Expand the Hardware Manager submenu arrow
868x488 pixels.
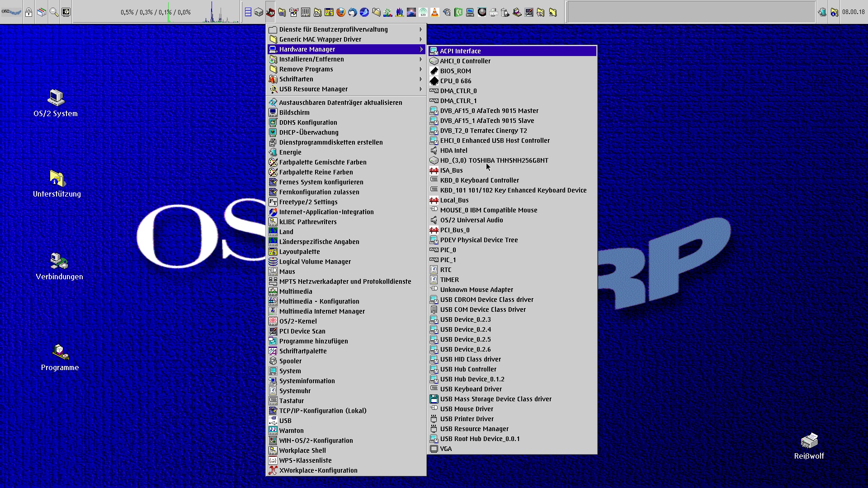pyautogui.click(x=421, y=49)
